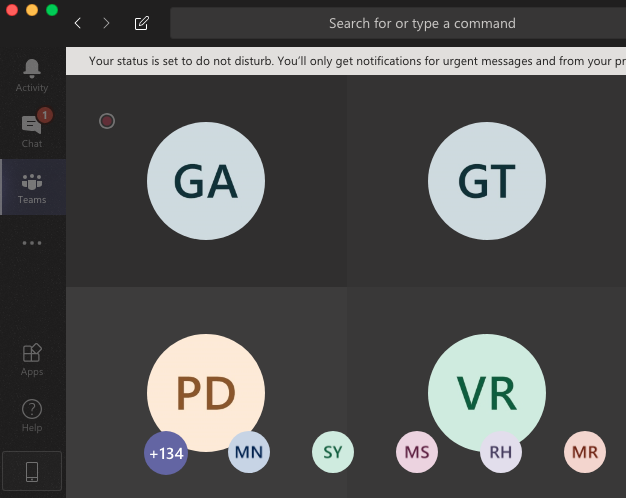
Task: Select participant GA video tile
Action: point(206,181)
